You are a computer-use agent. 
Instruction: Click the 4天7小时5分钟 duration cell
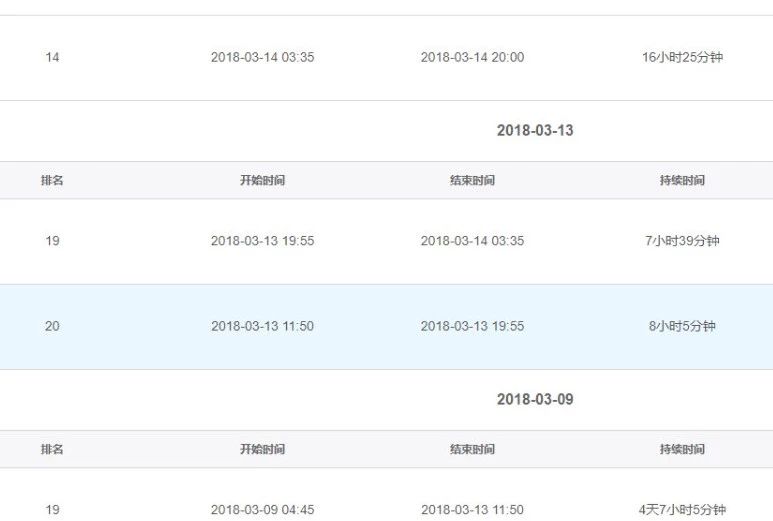tap(682, 510)
